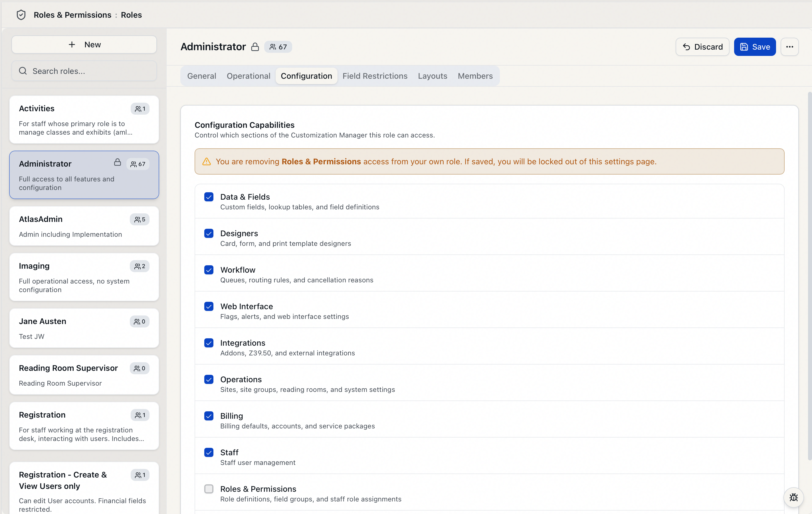Click the member count badge on AtlasAdmin card

coord(140,219)
